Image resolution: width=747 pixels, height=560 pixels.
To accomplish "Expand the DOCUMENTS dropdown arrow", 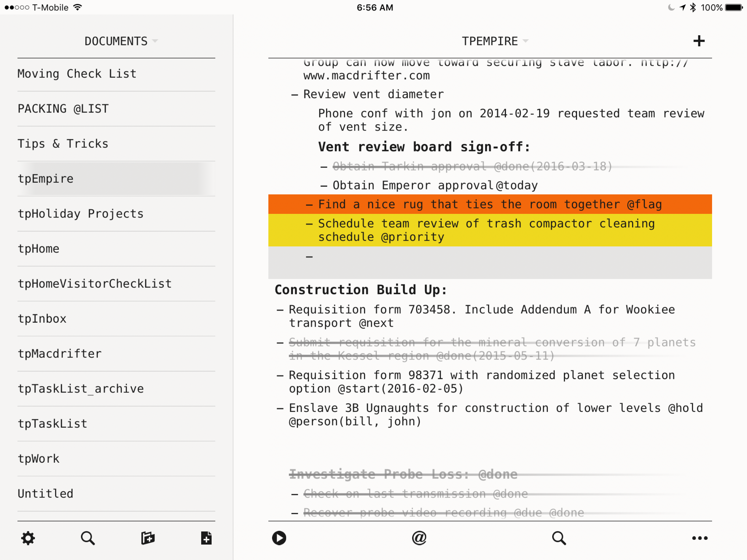I will point(155,41).
